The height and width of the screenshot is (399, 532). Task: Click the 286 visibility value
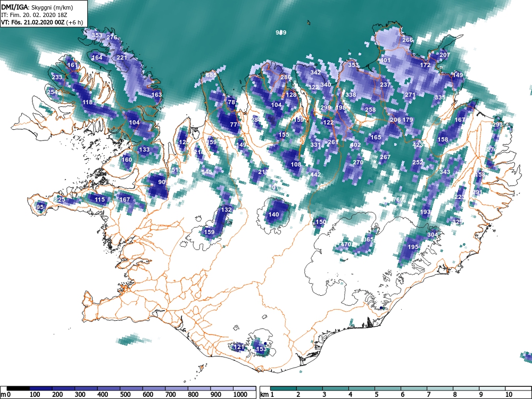click(x=286, y=77)
